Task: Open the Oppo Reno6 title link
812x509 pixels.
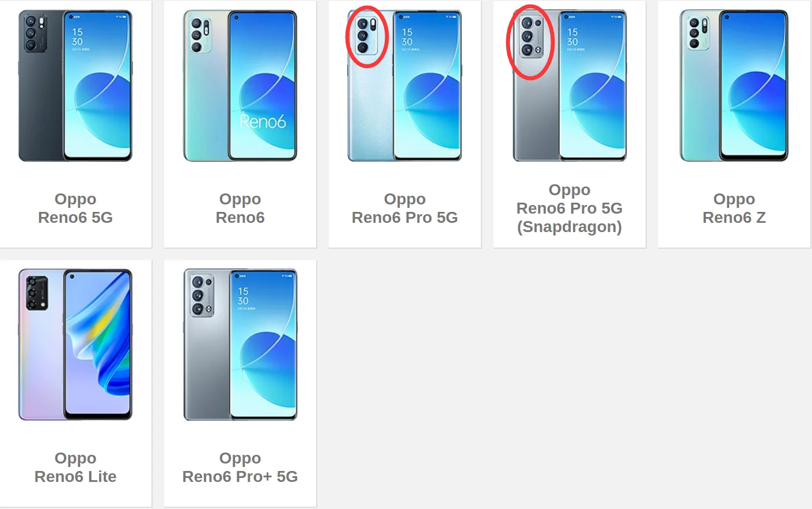Action: 240,208
